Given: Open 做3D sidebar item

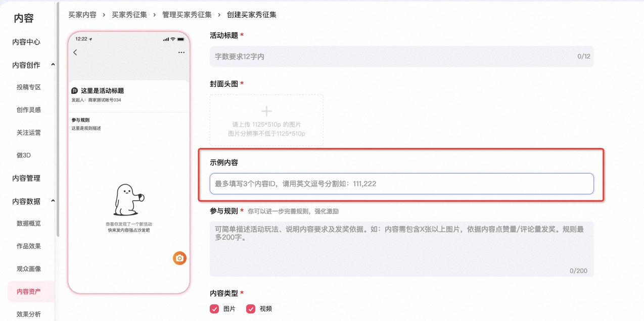Looking at the screenshot, I should click(x=24, y=155).
